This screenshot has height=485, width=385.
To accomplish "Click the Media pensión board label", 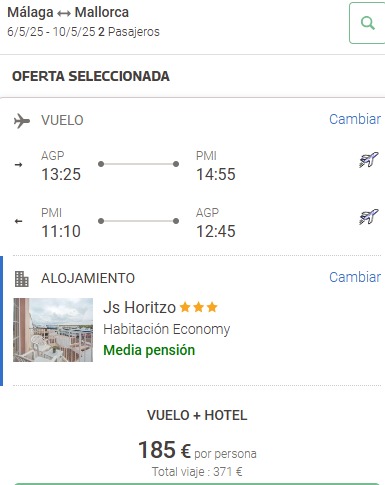I will [149, 350].
